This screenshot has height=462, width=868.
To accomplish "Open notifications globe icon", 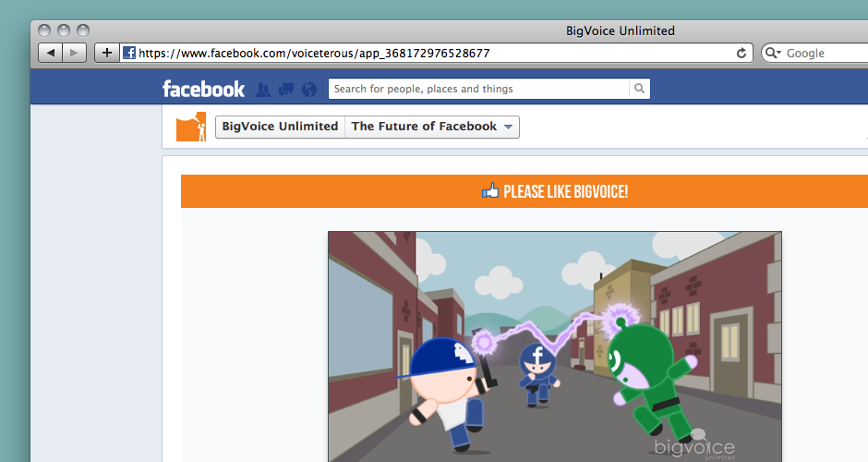I will pyautogui.click(x=309, y=90).
